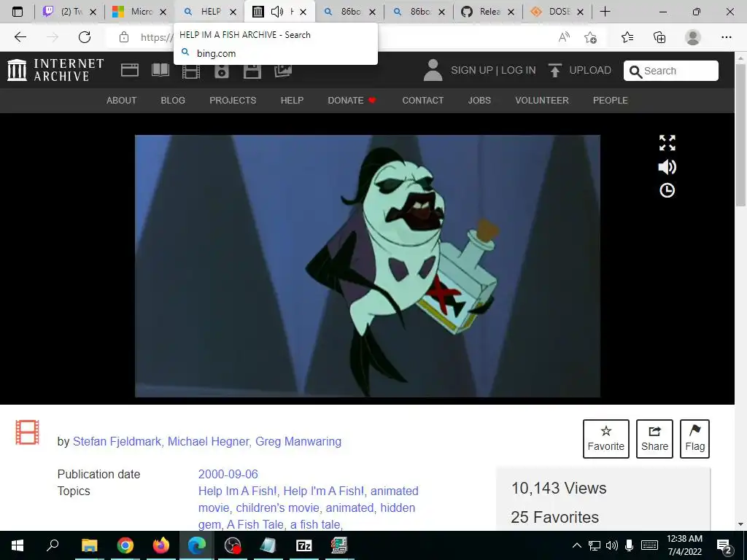Add this page to favorites star

(591, 37)
